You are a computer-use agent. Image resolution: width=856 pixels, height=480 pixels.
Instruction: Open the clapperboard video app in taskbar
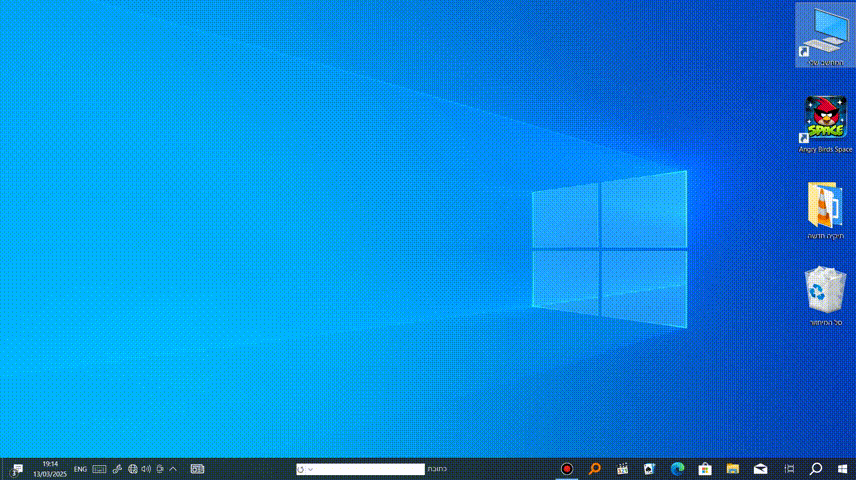click(622, 469)
